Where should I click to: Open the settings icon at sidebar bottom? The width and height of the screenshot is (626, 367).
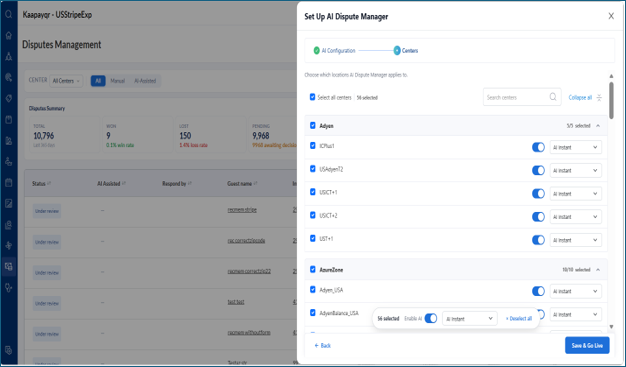8,351
